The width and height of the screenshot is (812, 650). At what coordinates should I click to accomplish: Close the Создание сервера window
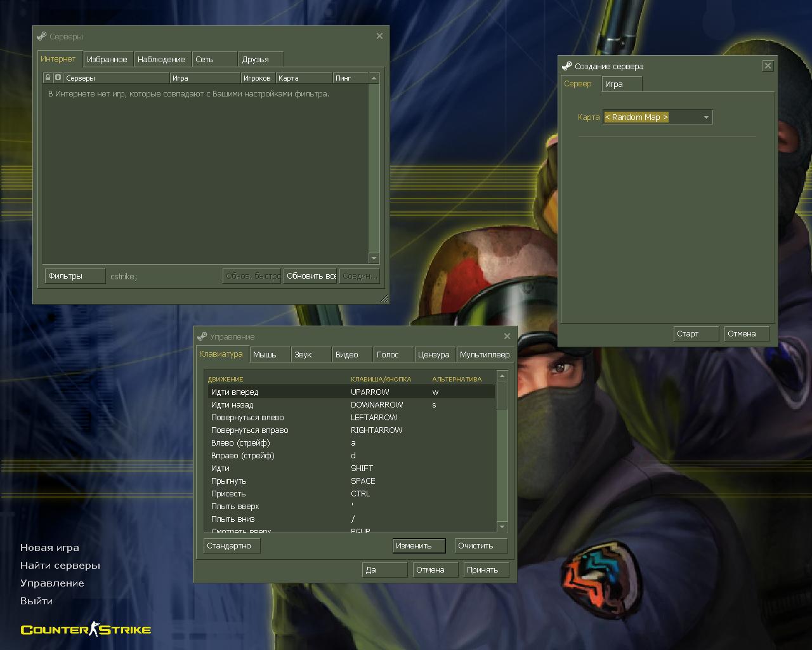pyautogui.click(x=768, y=65)
